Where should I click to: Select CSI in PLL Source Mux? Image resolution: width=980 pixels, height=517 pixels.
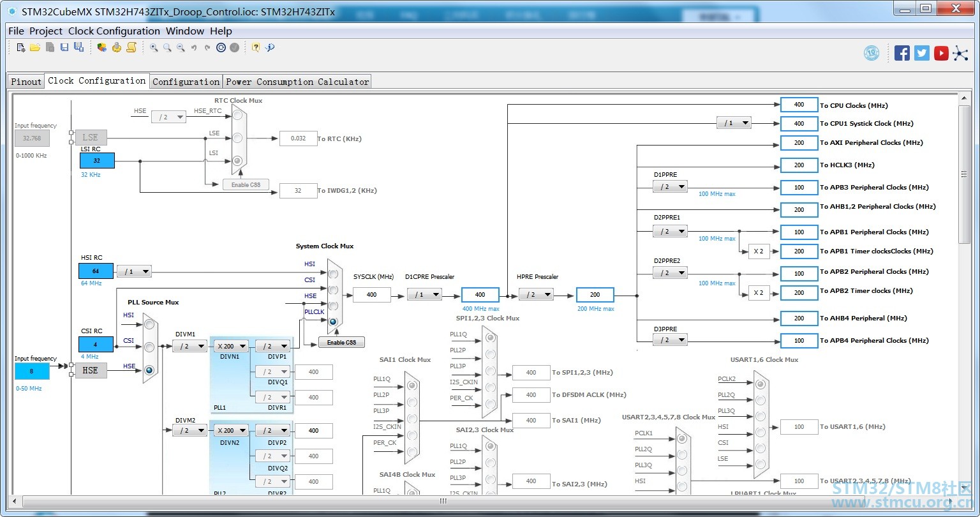click(x=149, y=347)
